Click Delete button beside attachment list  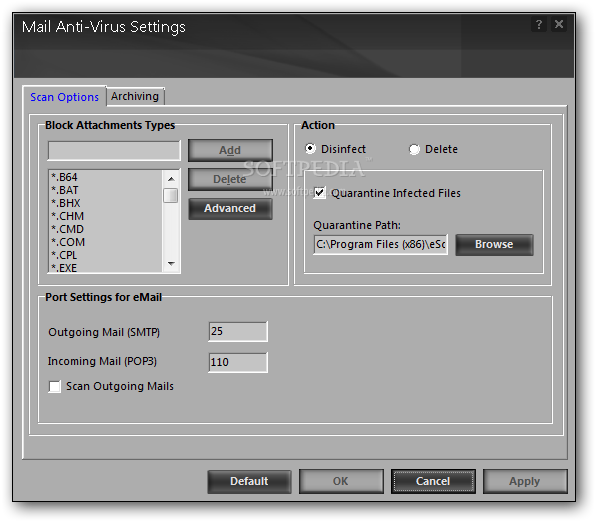click(230, 179)
